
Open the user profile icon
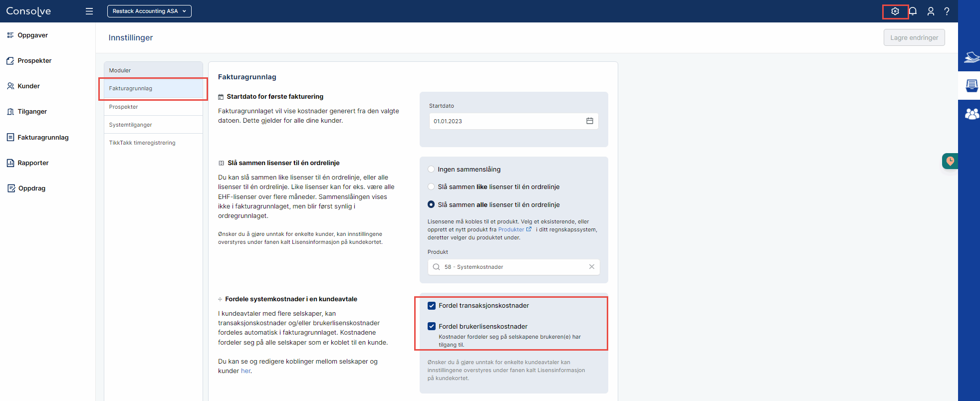931,11
